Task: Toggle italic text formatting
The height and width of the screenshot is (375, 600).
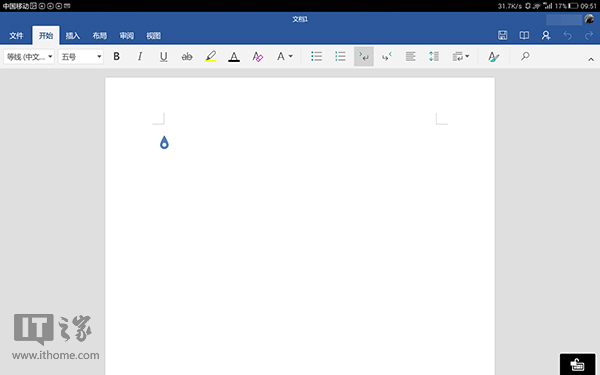Action: pos(140,57)
